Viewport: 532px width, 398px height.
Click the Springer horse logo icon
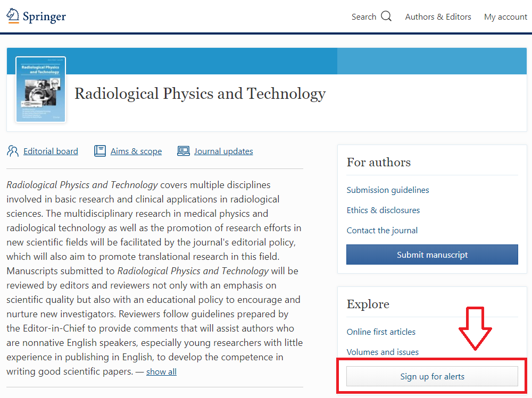(x=13, y=16)
